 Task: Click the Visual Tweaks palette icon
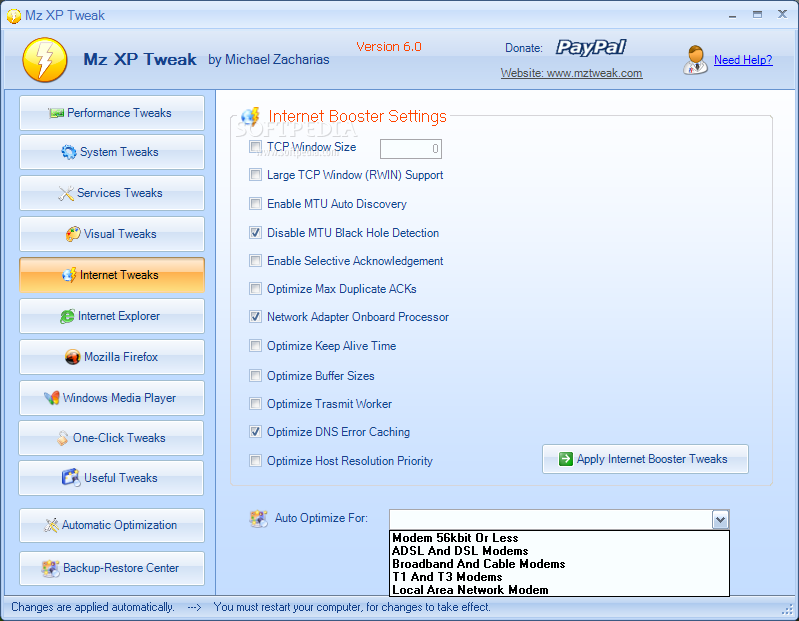(73, 234)
